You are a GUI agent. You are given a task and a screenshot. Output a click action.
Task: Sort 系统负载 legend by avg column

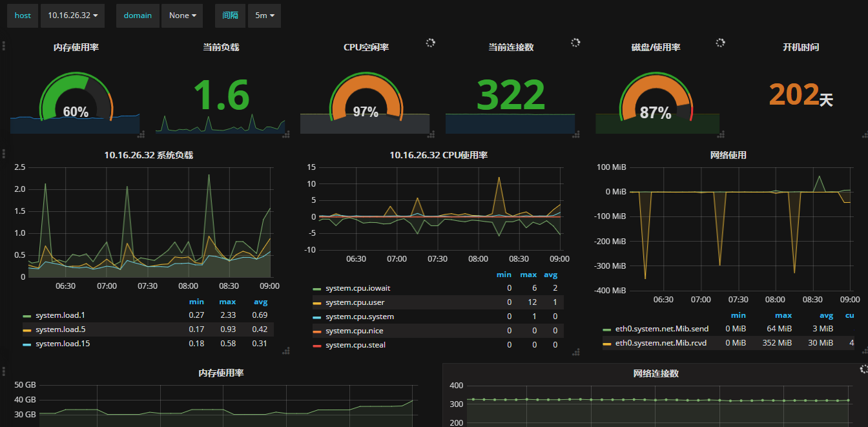(x=260, y=302)
